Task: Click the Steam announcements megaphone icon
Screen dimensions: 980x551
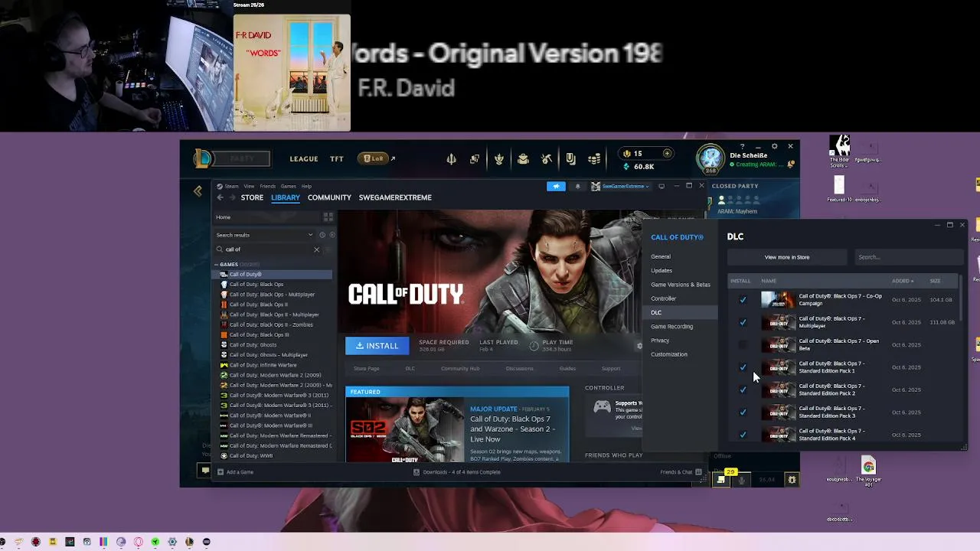Action: [x=556, y=186]
